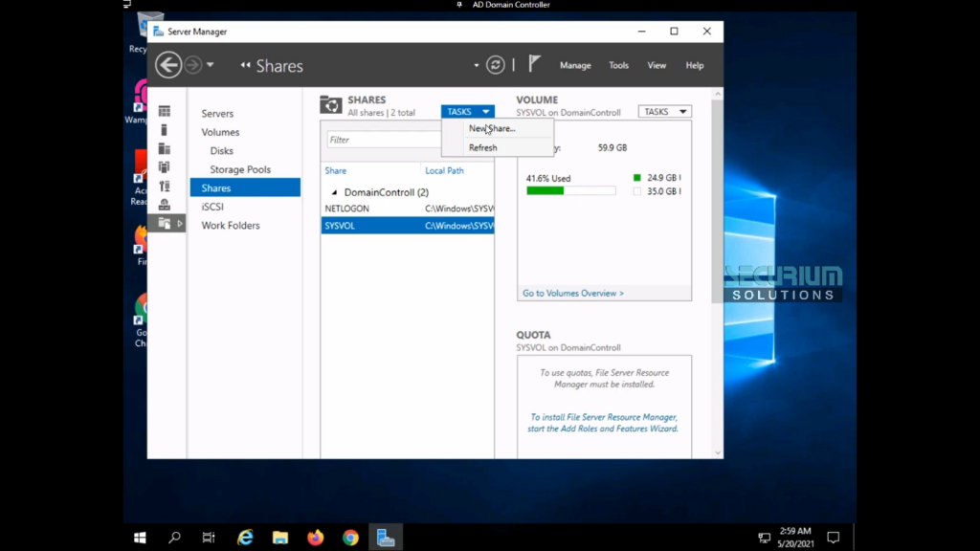Open the Dashboard sidebar icon
This screenshot has height=551, width=980.
tap(165, 111)
